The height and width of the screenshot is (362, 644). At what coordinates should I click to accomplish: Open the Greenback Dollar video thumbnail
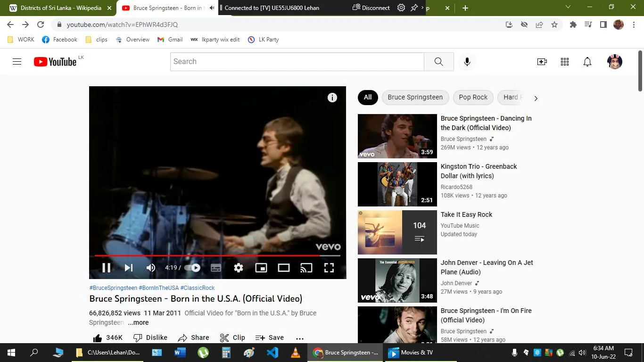coord(397,184)
